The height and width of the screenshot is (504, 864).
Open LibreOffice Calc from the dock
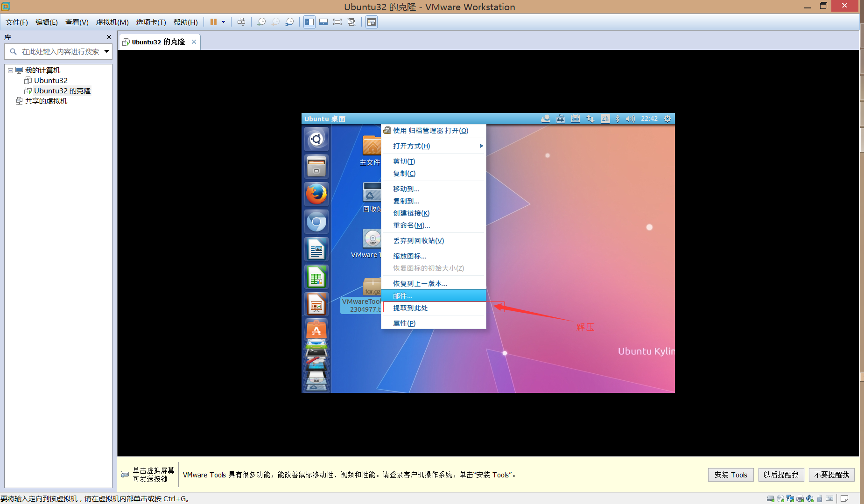click(316, 277)
